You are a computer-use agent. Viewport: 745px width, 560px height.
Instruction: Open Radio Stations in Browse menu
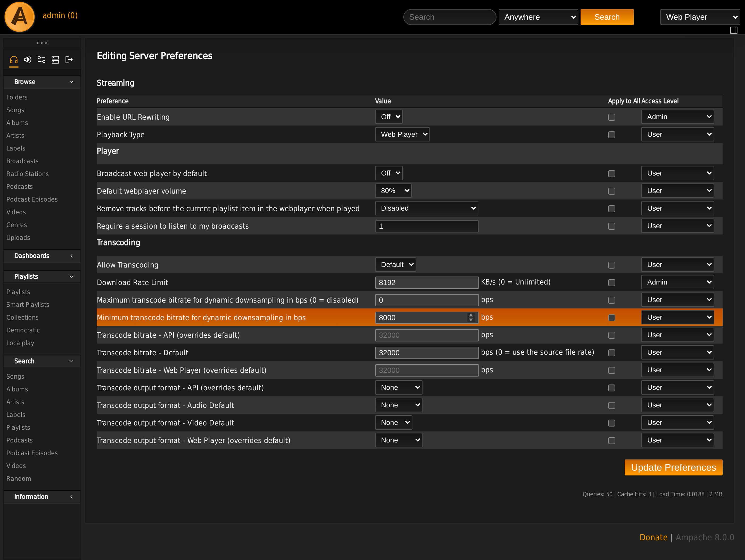28,174
